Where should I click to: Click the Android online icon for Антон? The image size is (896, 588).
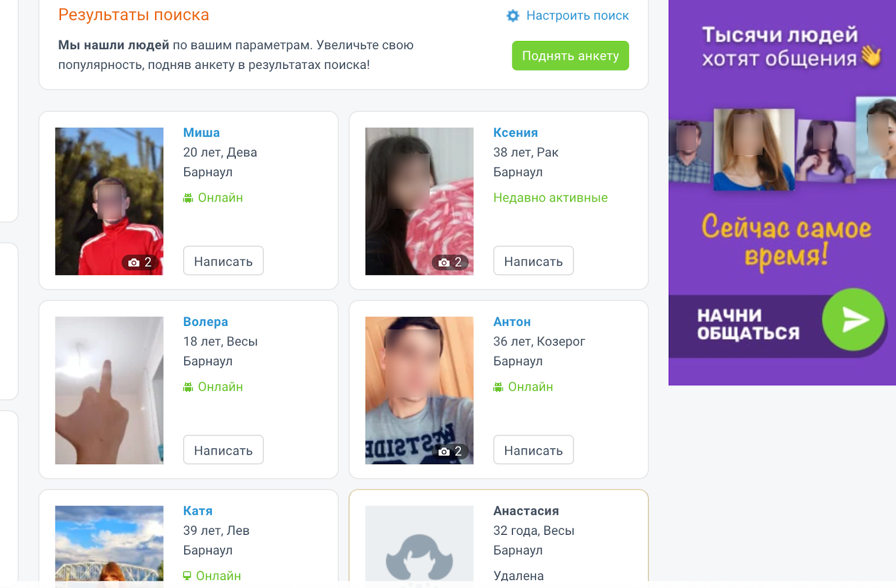[x=498, y=387]
